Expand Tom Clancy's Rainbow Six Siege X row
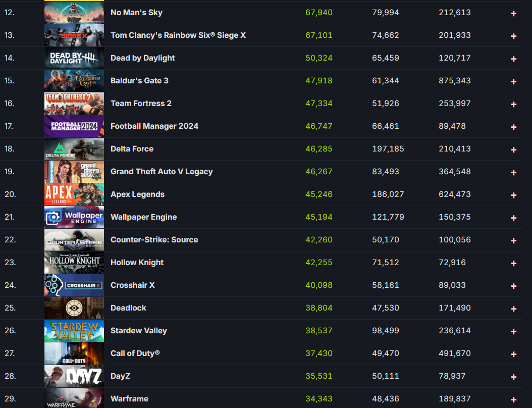This screenshot has height=408, width=532. (x=514, y=36)
